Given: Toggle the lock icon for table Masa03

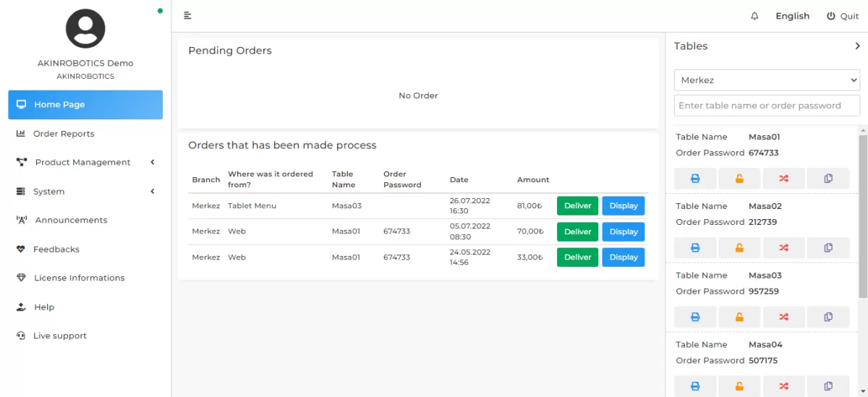Looking at the screenshot, I should [739, 317].
